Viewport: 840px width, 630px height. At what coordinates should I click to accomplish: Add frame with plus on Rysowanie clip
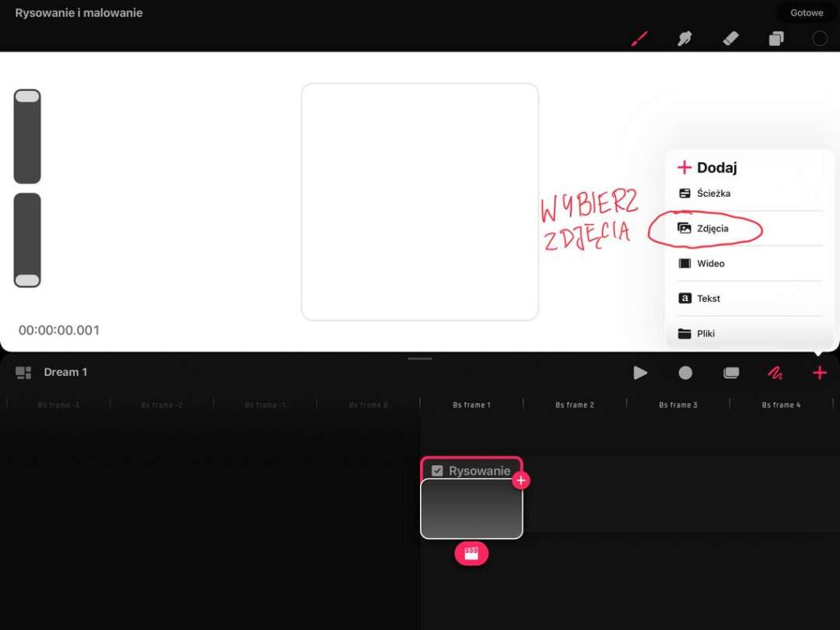[x=521, y=481]
